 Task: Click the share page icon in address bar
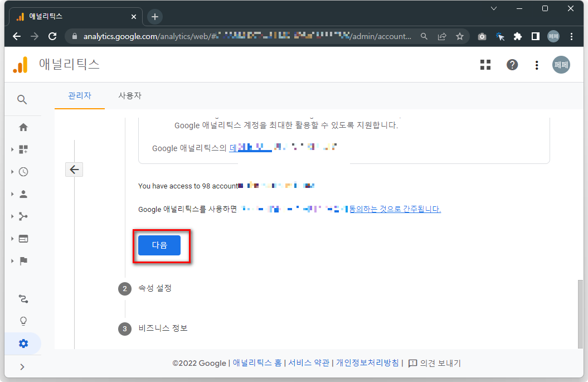pos(442,36)
